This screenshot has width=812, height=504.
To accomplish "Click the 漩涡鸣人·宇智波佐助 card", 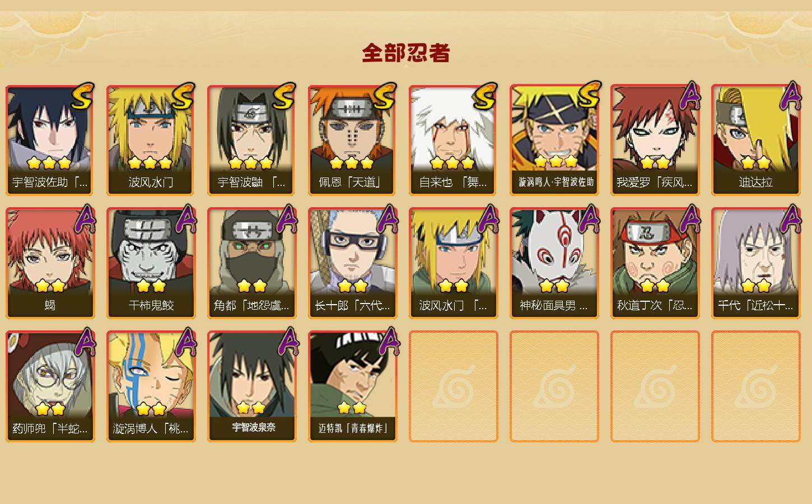I will (x=554, y=140).
